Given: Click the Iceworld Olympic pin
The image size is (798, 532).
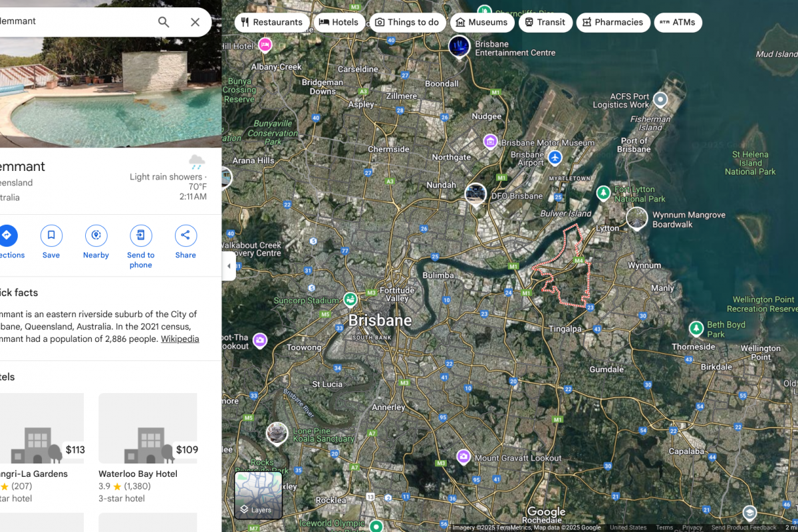Looking at the screenshot, I should [x=376, y=525].
